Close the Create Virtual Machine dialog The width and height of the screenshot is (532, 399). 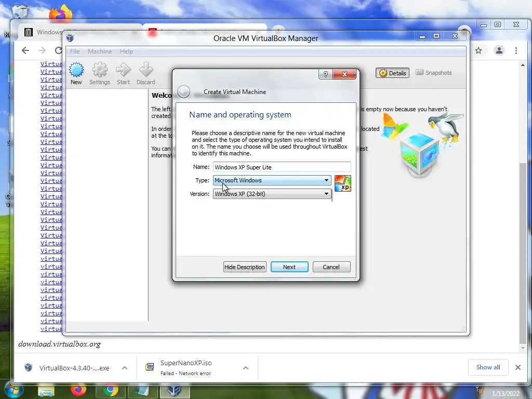coord(344,74)
